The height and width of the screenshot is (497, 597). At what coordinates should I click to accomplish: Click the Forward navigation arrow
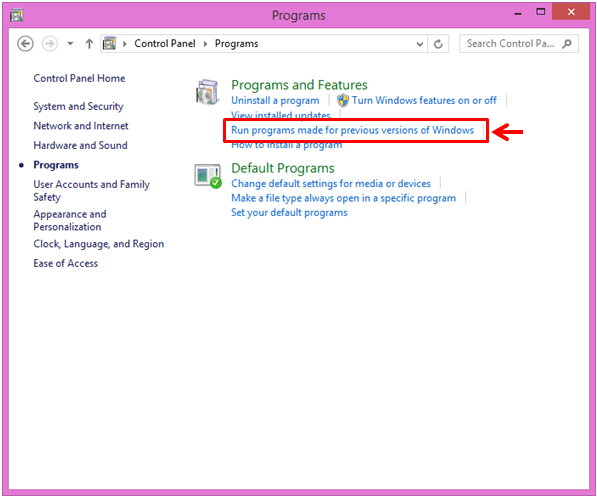click(x=49, y=44)
